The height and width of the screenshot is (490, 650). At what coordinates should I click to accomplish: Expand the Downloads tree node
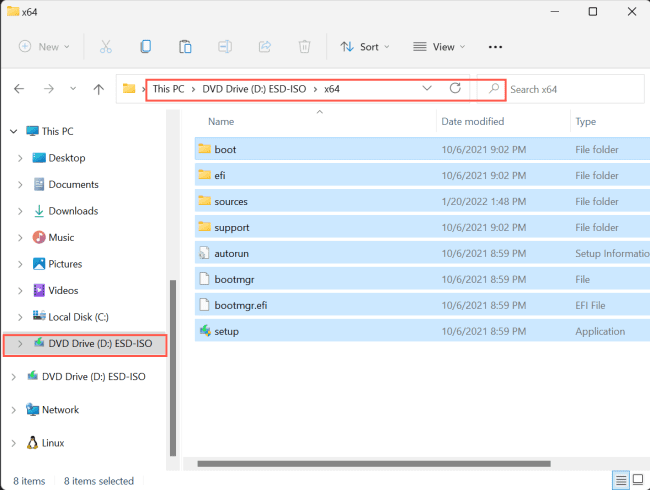tap(20, 211)
